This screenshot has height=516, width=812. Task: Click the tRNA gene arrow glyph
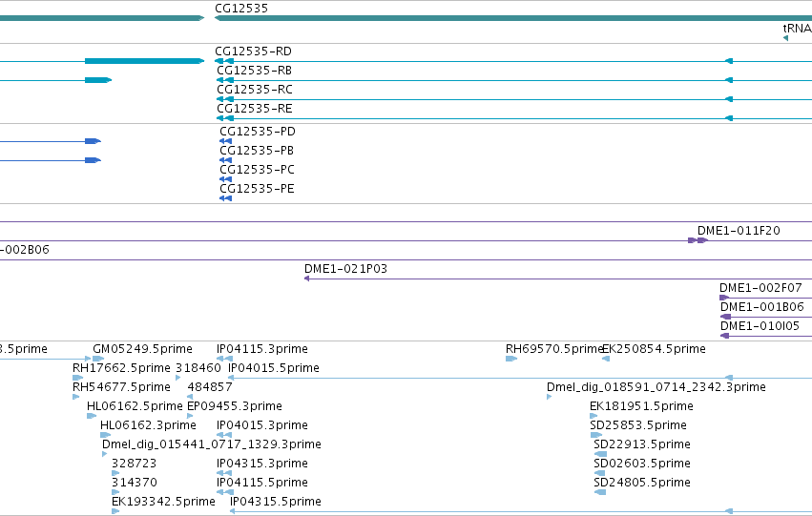coord(785,38)
